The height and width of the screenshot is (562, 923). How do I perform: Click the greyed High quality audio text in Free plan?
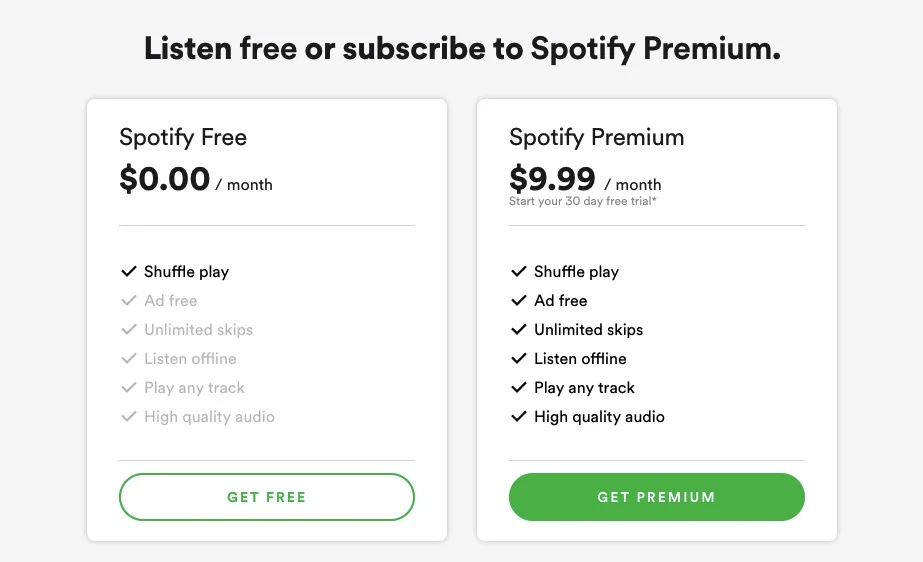209,416
